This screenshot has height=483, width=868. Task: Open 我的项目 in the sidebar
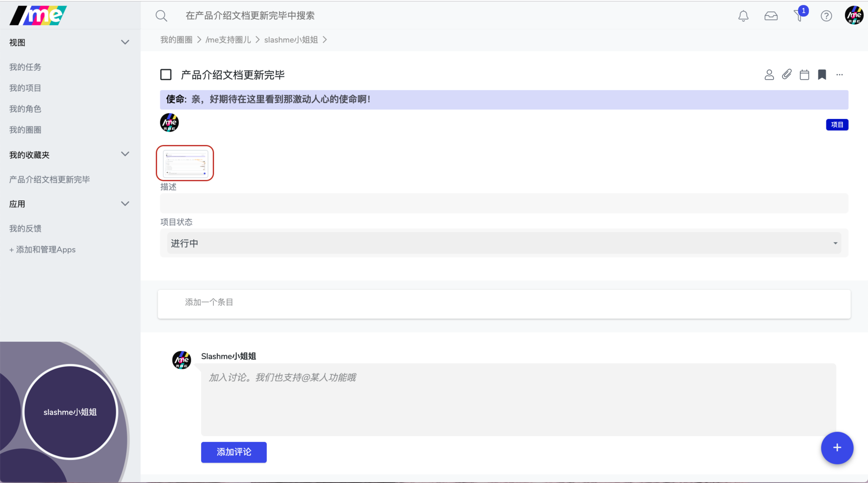coord(25,88)
